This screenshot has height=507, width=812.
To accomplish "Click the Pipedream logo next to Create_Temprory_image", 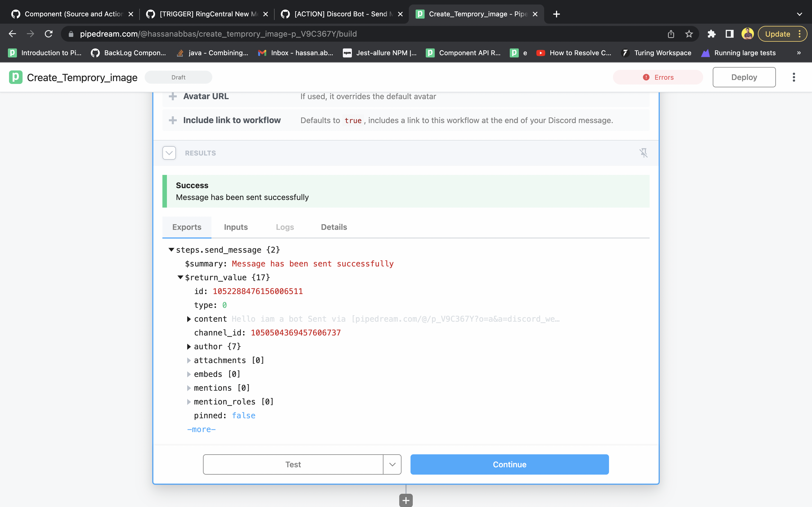I will point(15,77).
